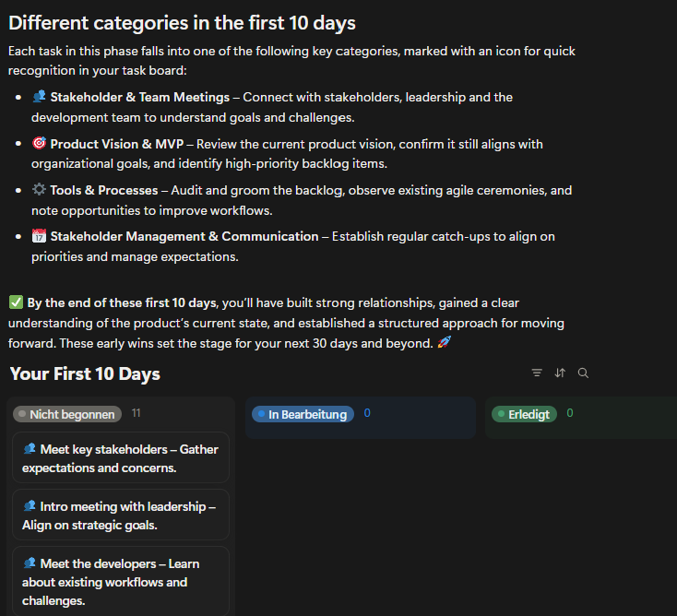The image size is (677, 616).
Task: Click the Your First 10 Days board title
Action: coord(85,373)
